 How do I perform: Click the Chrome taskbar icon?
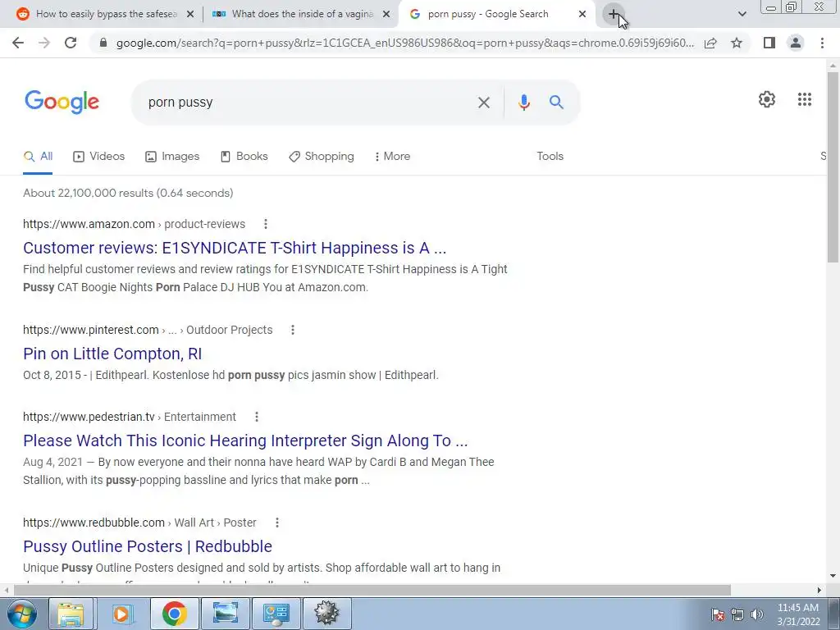tap(174, 614)
